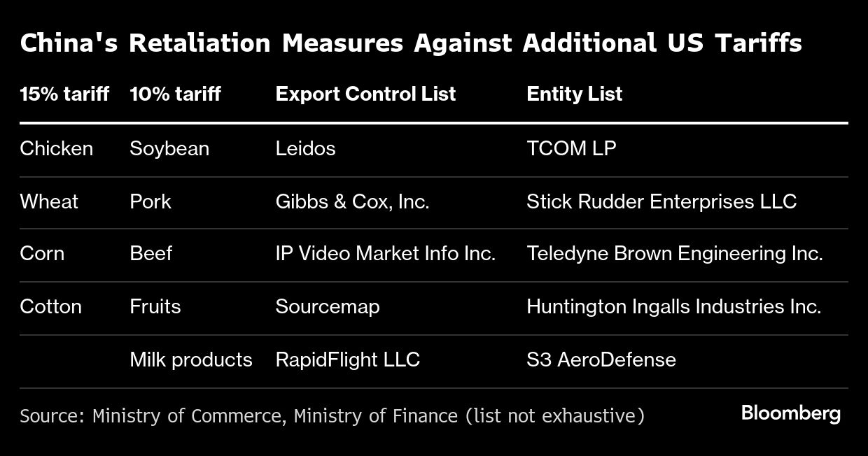The width and height of the screenshot is (868, 456).
Task: Select the Chicken cell
Action: coord(56,148)
